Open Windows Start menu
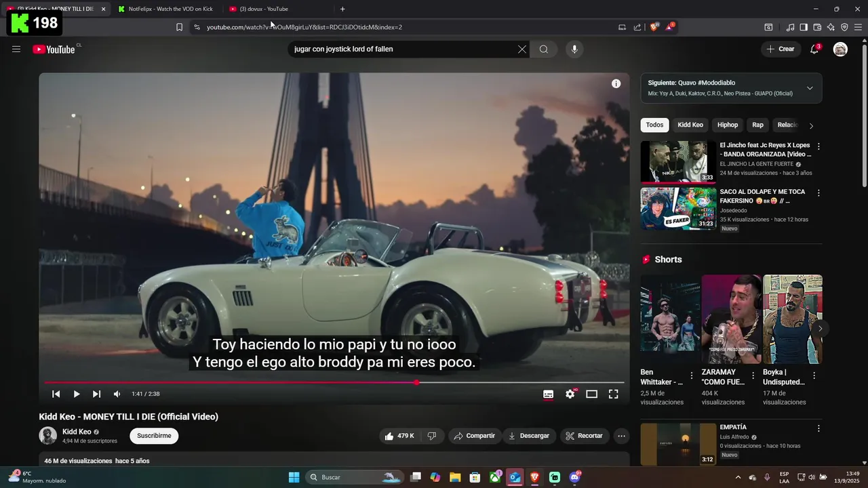This screenshot has height=488, width=868. click(x=294, y=477)
